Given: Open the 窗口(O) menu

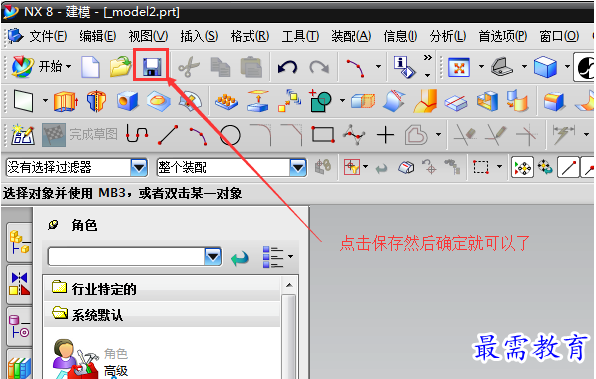Looking at the screenshot, I should pos(559,36).
